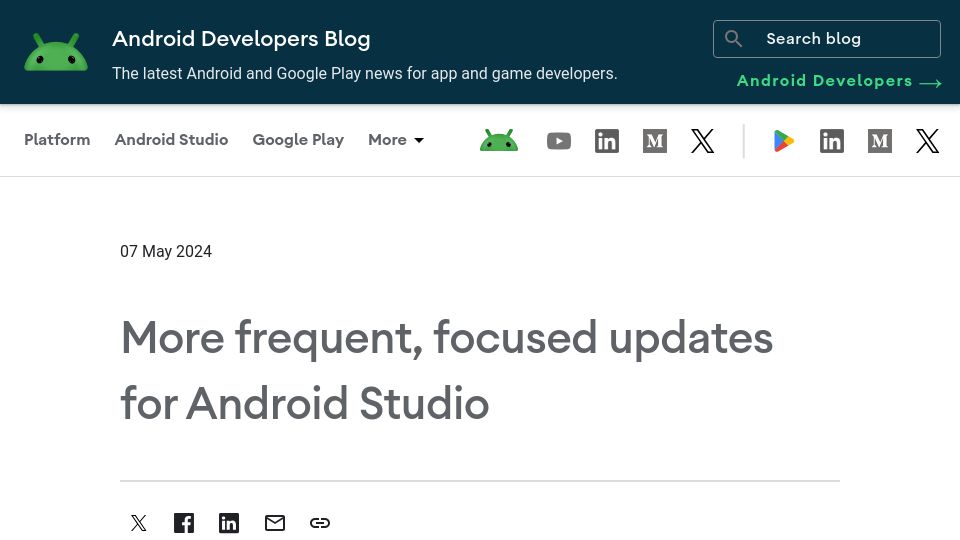Click the Android robot logo in the header
Viewport: 960px width, 540px height.
56,52
